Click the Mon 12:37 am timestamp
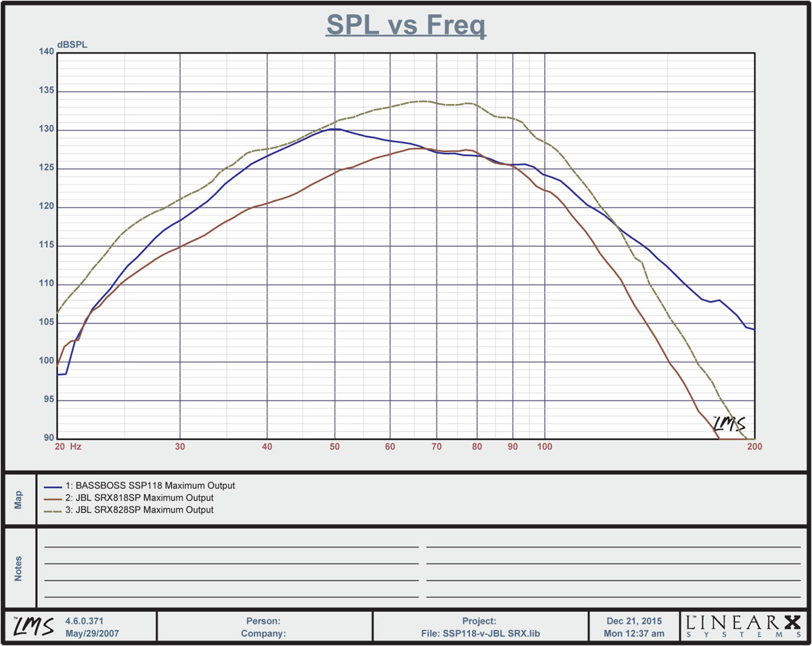Image resolution: width=812 pixels, height=646 pixels. [634, 634]
